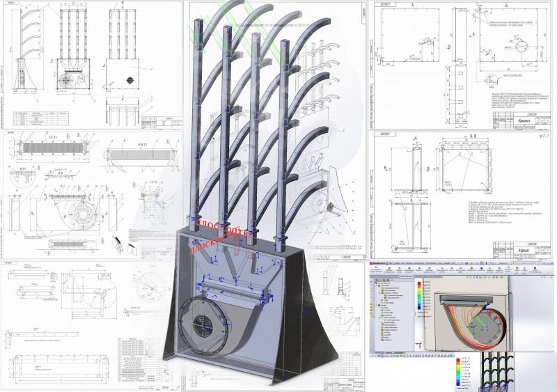Select Animations under Results
The height and width of the screenshot is (392, 557).
point(386,340)
